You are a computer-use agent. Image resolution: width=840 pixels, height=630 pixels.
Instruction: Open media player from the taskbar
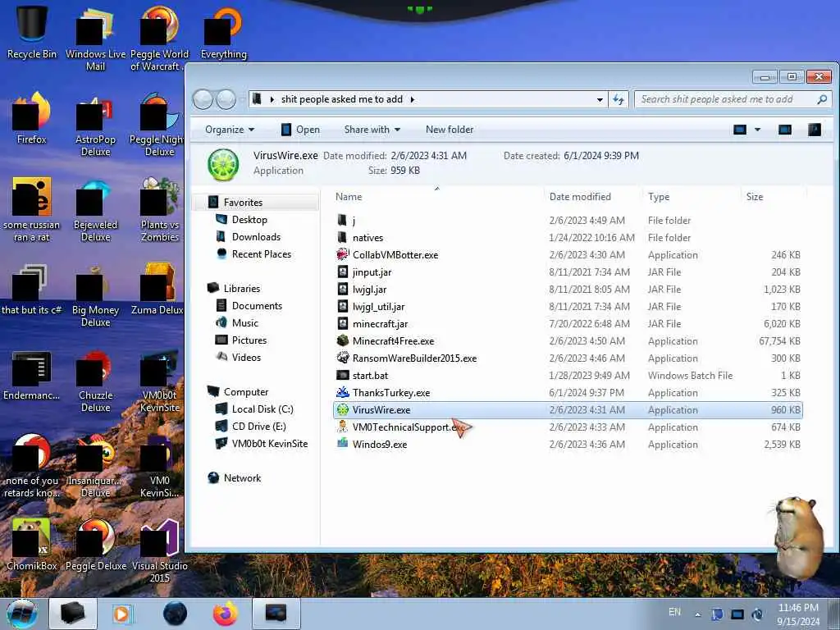[123, 614]
